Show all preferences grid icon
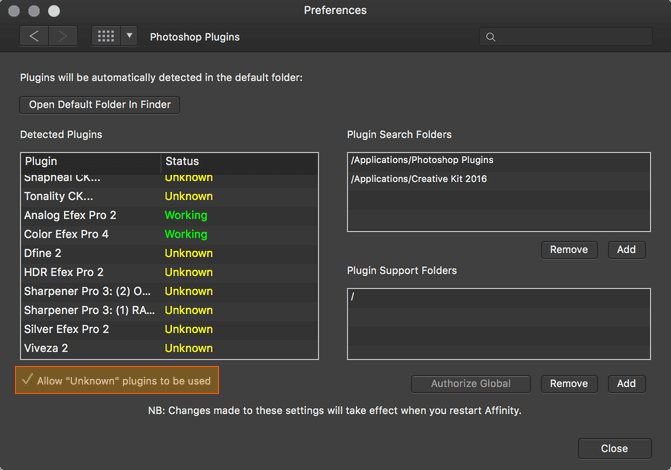The image size is (671, 470). pyautogui.click(x=106, y=36)
